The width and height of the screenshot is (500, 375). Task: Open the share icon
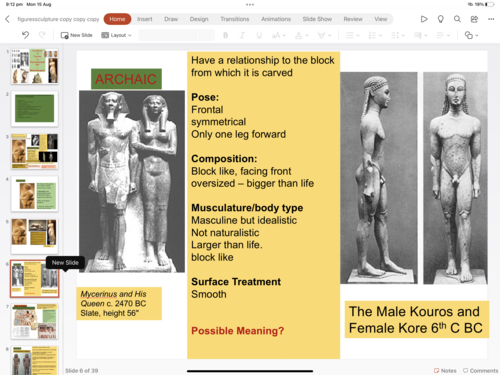[474, 19]
